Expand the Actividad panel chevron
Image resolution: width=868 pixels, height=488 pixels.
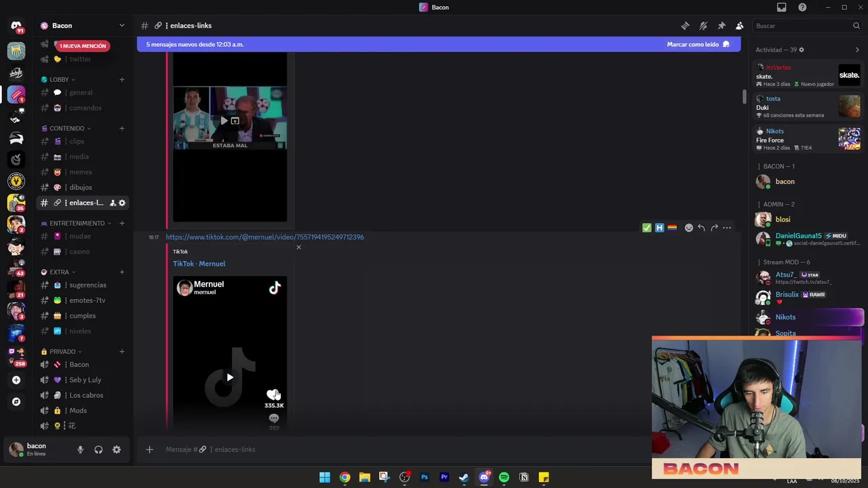[857, 49]
